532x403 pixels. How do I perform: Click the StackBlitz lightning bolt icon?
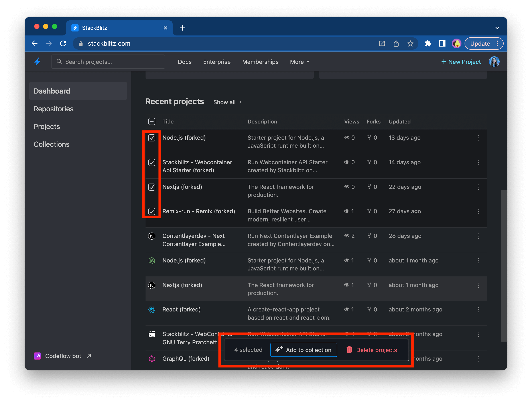pyautogui.click(x=37, y=62)
